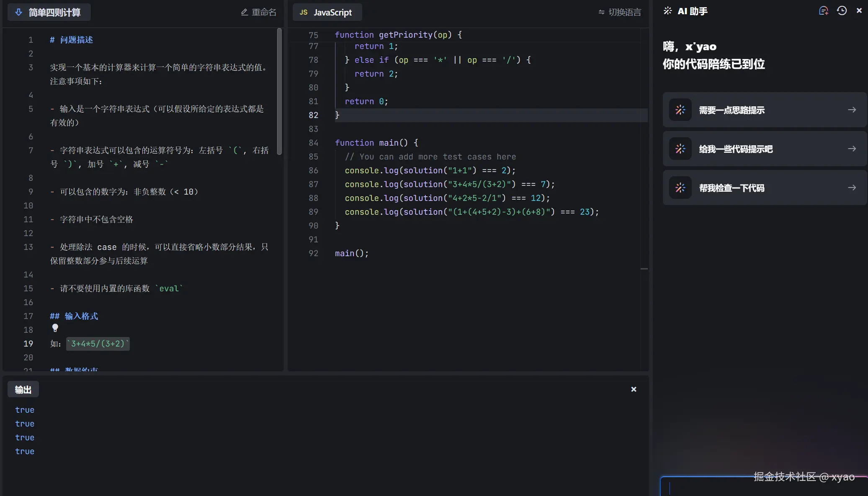The height and width of the screenshot is (496, 868).
Task: Click the lightbulb hint icon at line 18
Action: click(55, 328)
